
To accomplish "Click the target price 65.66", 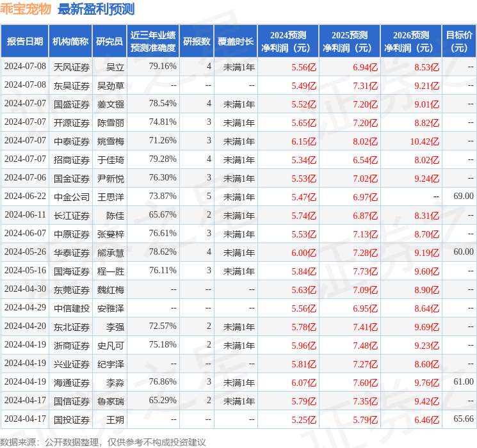I will (464, 419).
